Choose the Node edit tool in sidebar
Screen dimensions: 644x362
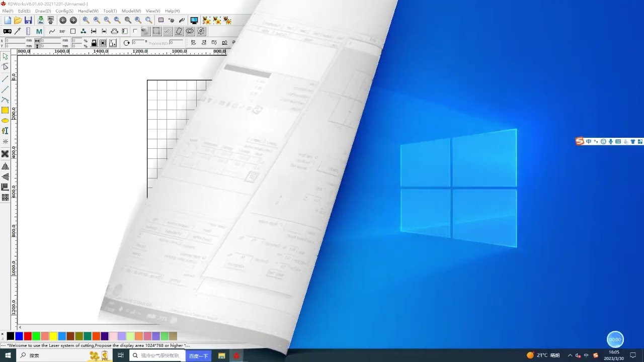click(x=5, y=67)
